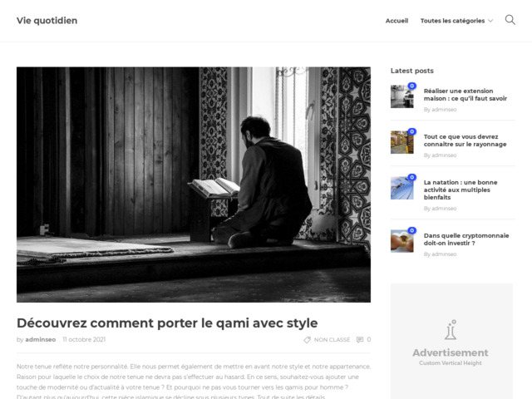This screenshot has height=399, width=532.
Task: Go to the Accueil menu item
Action: 397,21
